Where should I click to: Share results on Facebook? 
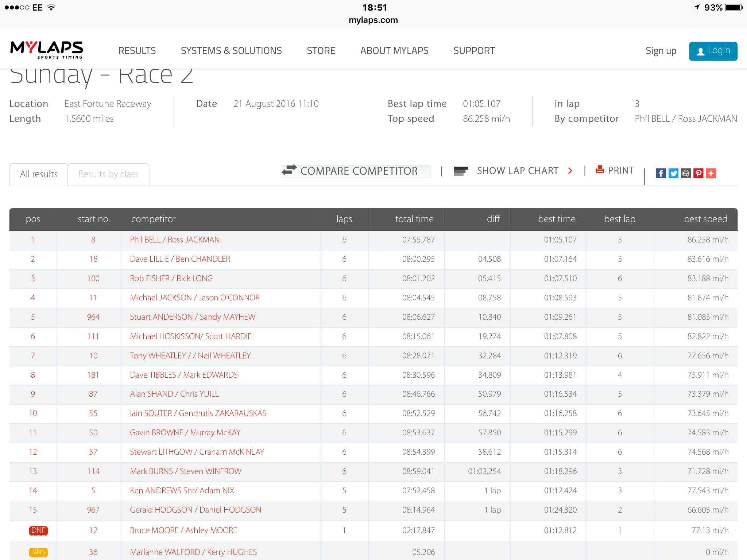click(661, 173)
